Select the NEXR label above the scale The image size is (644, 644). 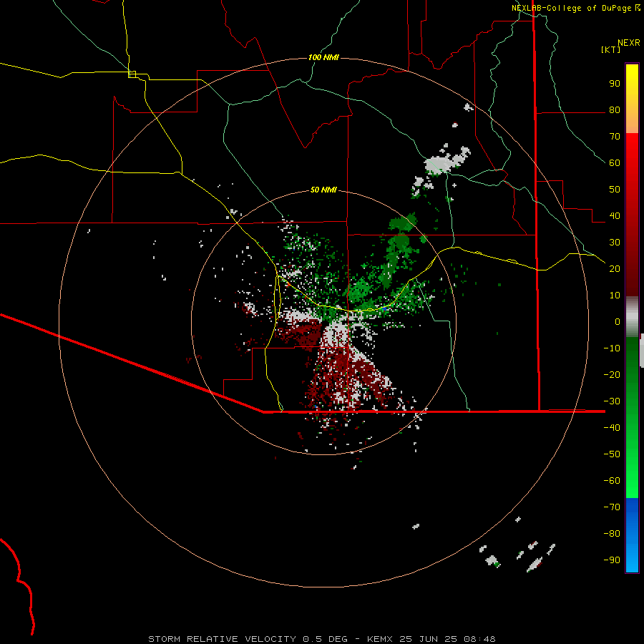[x=629, y=43]
